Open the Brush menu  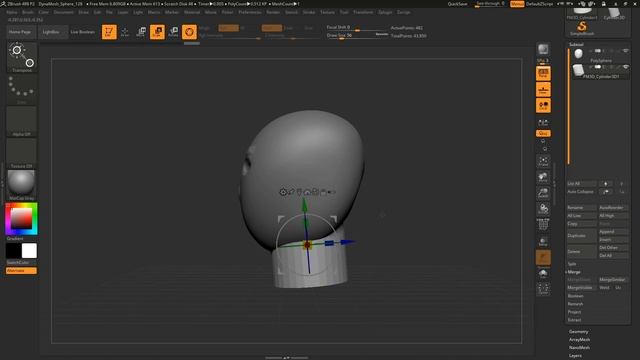click(x=28, y=12)
